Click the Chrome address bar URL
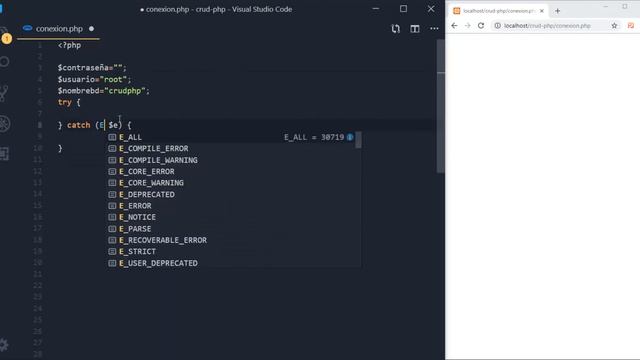The image size is (640, 360). pyautogui.click(x=547, y=26)
